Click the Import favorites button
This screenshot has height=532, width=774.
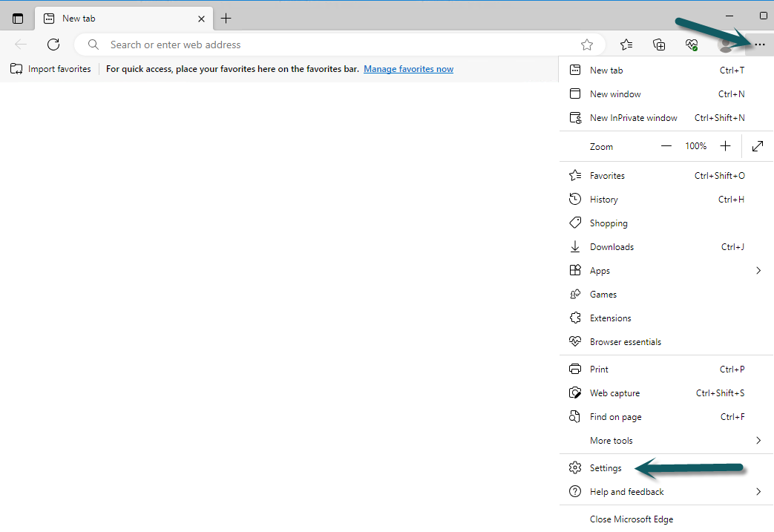click(x=51, y=69)
